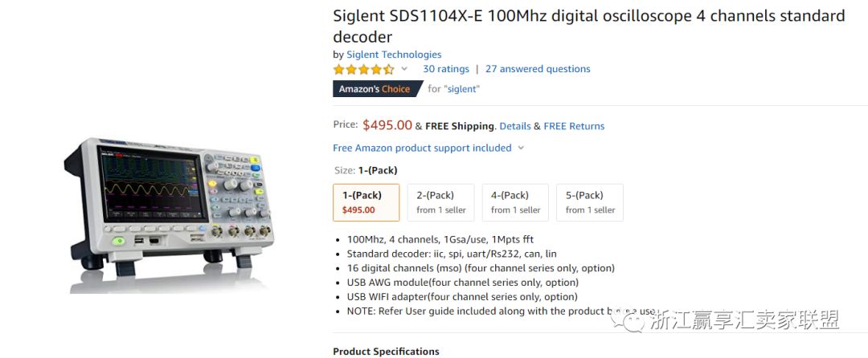Click the Product Specifications heading
The height and width of the screenshot is (358, 868).
click(x=386, y=352)
